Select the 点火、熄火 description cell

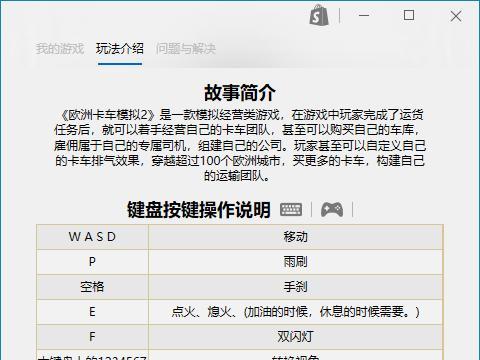296,312
